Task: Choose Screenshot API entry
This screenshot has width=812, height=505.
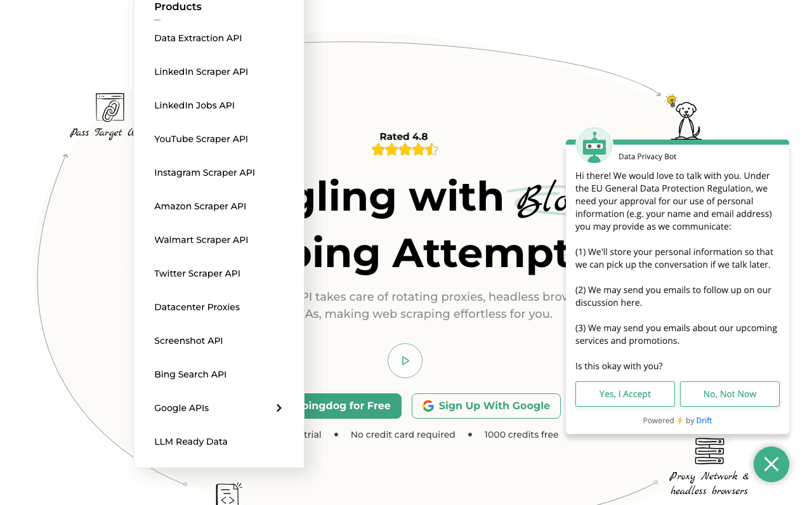Action: pos(188,341)
